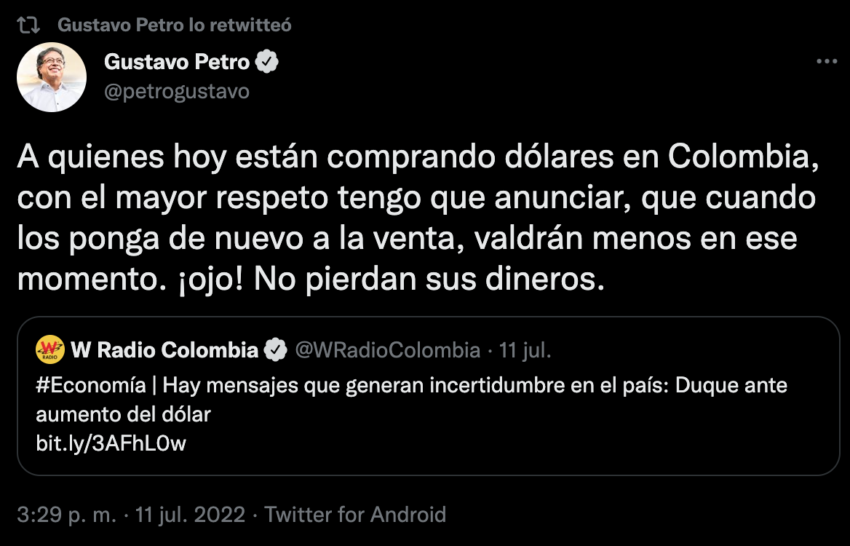
Task: Open Gustavo Petro's profile picture
Action: (x=51, y=77)
